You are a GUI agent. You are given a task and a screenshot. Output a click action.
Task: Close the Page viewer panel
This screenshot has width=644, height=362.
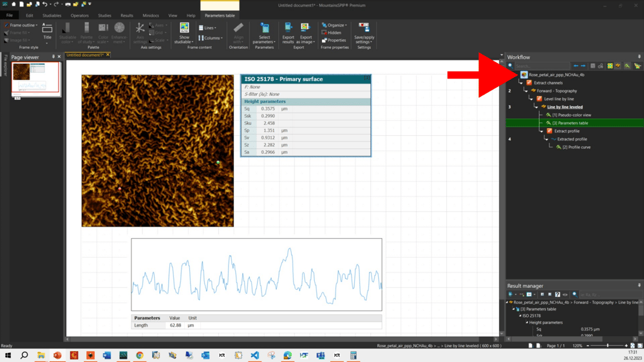59,57
